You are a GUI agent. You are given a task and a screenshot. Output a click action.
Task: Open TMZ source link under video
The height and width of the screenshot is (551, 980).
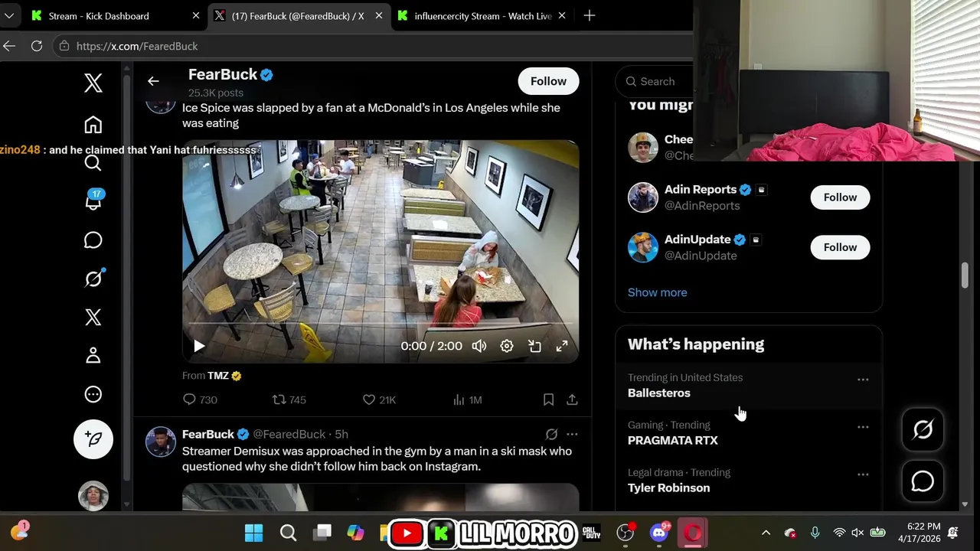[x=224, y=376]
